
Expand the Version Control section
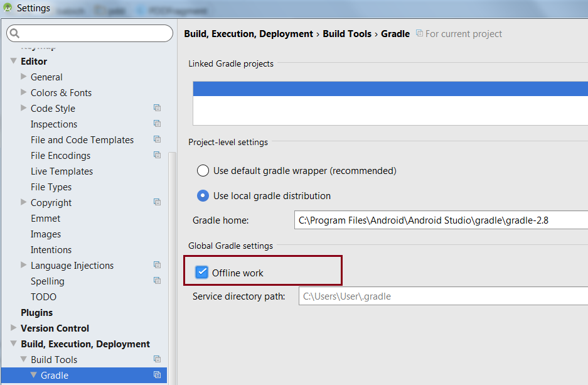pyautogui.click(x=14, y=328)
